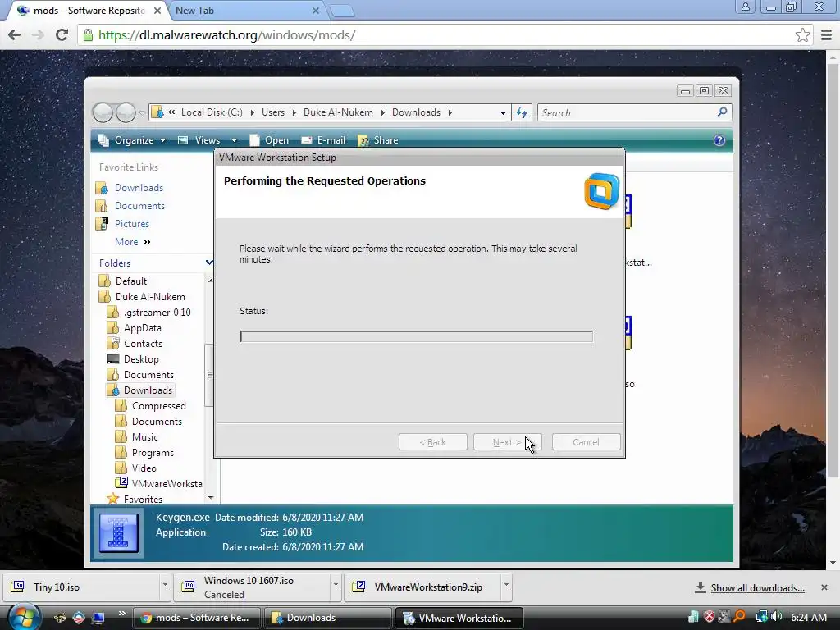Switch to the New Tab tab
This screenshot has width=840, height=630.
pyautogui.click(x=246, y=11)
